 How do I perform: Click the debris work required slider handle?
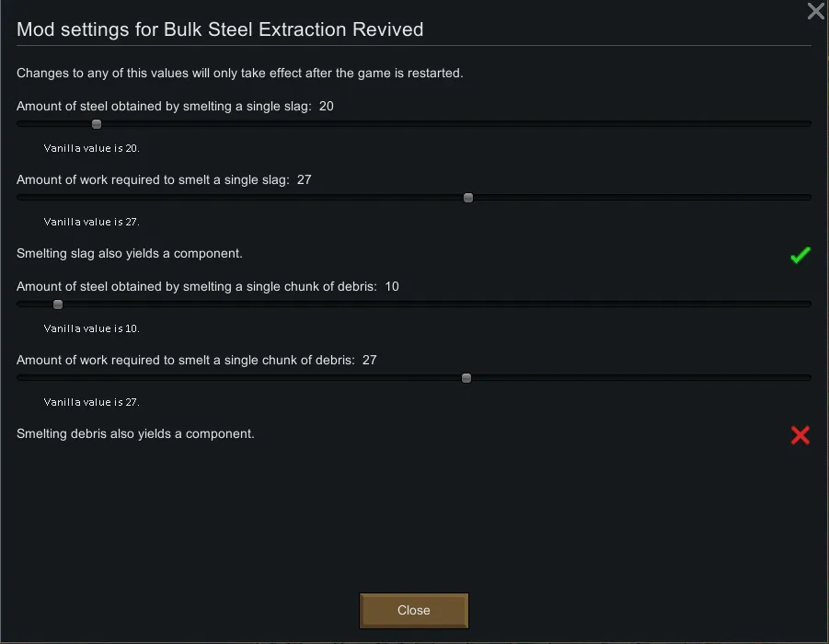click(466, 378)
